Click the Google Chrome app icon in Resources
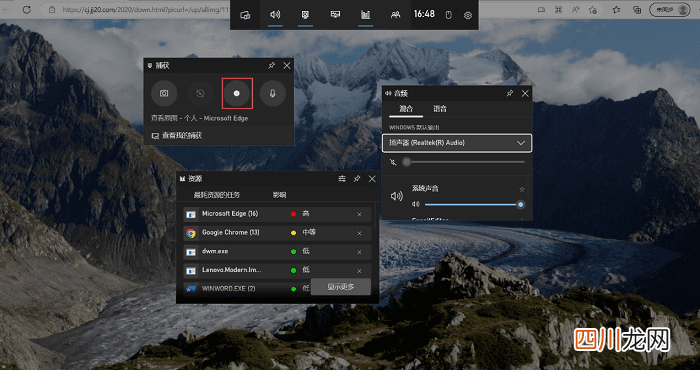700x370 pixels. (191, 233)
